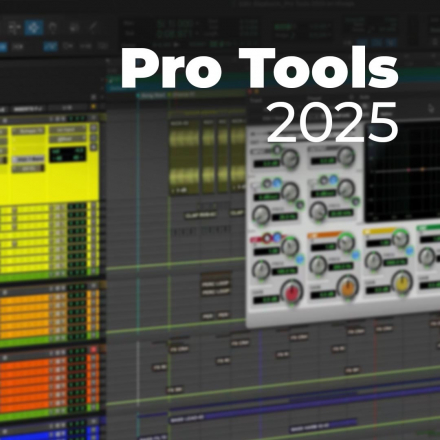Toggle blue button beside yellow band's upper knob
The height and width of the screenshot is (440, 440).
click(x=409, y=250)
